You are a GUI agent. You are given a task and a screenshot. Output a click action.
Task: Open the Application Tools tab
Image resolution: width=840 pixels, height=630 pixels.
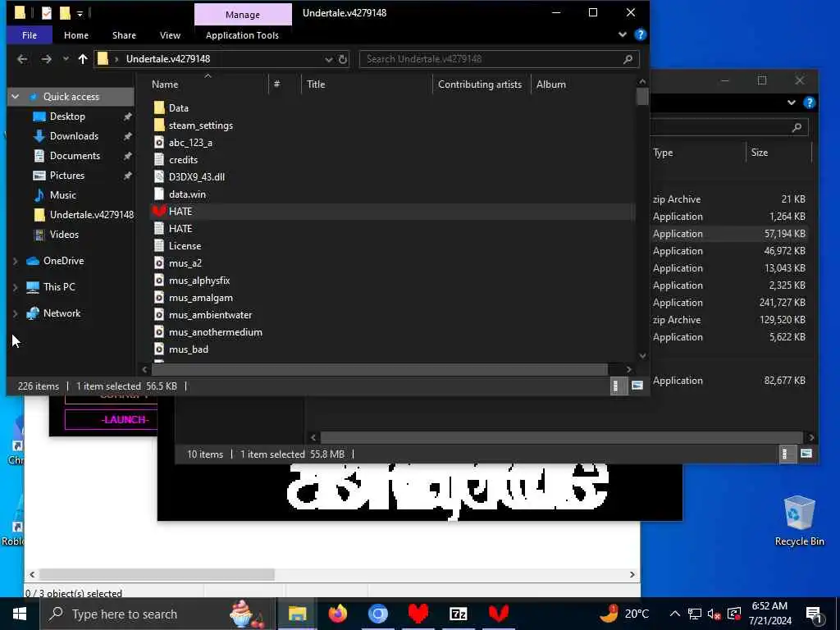coord(242,35)
